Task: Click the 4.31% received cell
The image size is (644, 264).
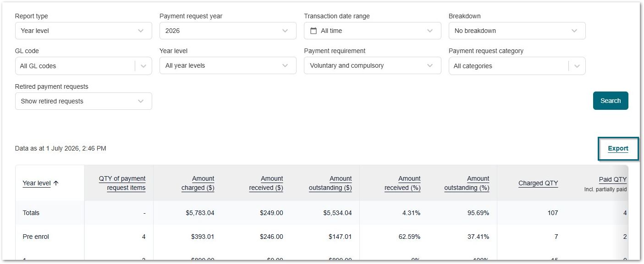Action: click(411, 213)
